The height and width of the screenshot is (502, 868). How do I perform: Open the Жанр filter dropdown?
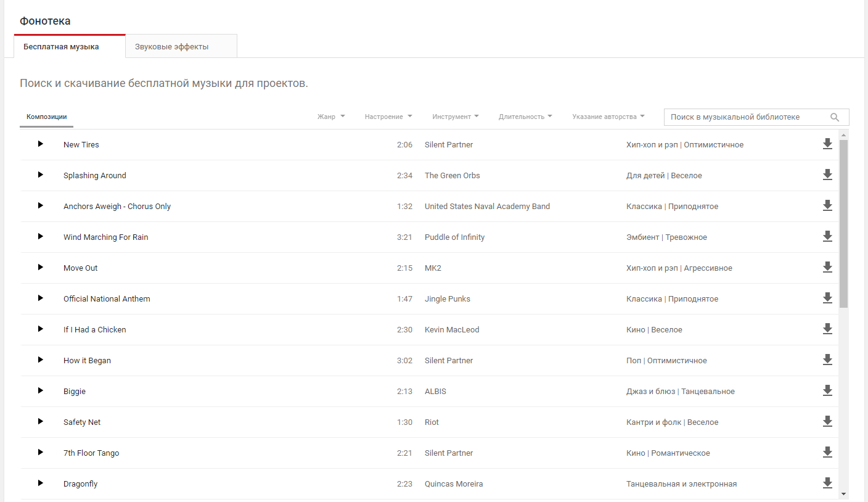click(331, 117)
